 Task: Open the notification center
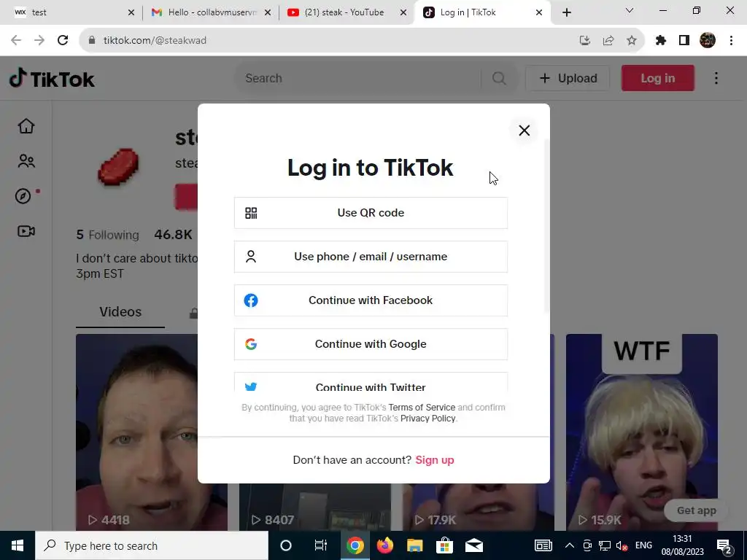724,545
